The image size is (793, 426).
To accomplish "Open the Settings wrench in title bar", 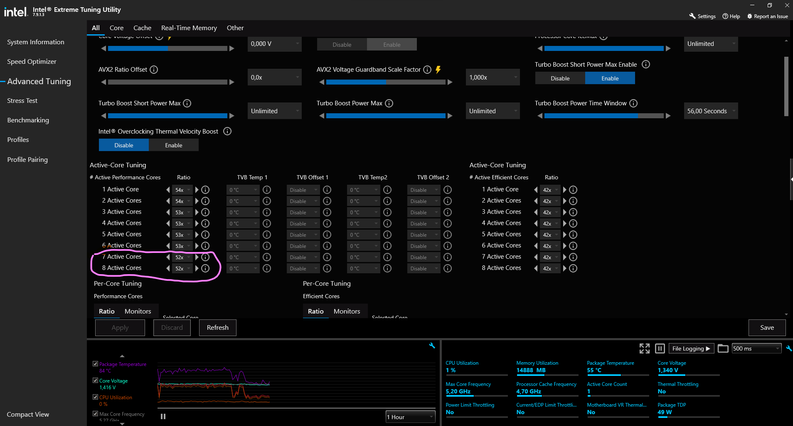I will coord(702,16).
